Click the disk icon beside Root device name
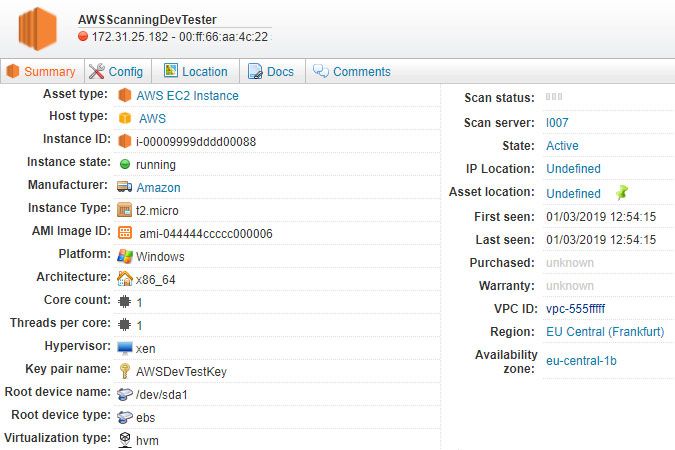The height and width of the screenshot is (450, 675). pos(125,394)
